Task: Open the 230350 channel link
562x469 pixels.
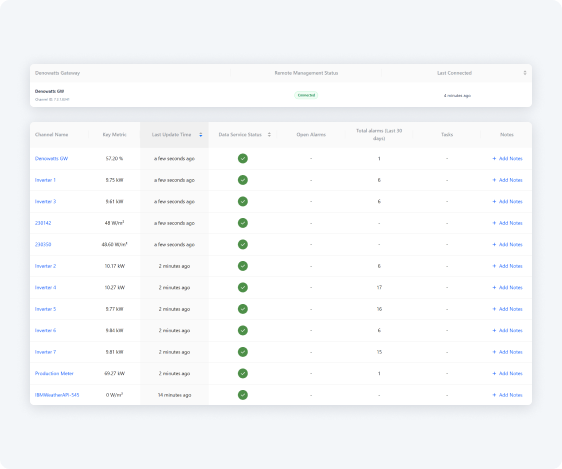Action: [x=43, y=244]
